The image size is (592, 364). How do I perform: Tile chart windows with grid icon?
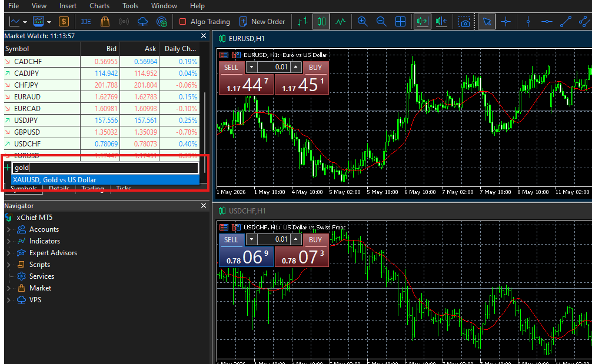coord(400,22)
